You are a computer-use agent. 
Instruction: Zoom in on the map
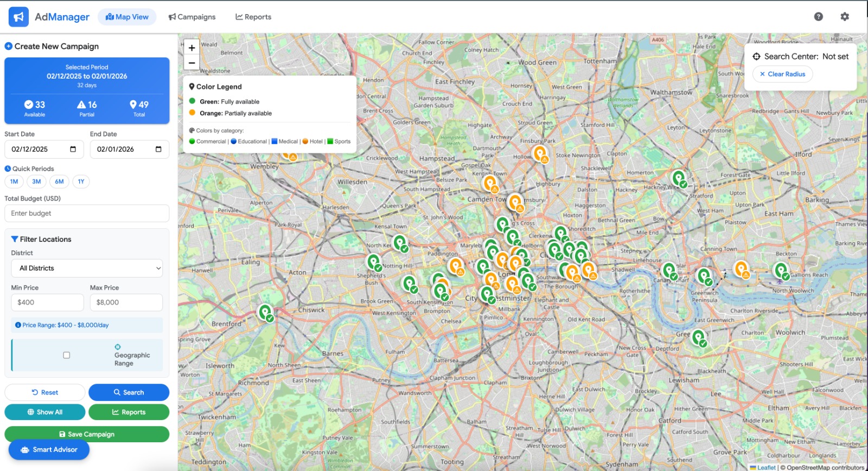[x=192, y=48]
